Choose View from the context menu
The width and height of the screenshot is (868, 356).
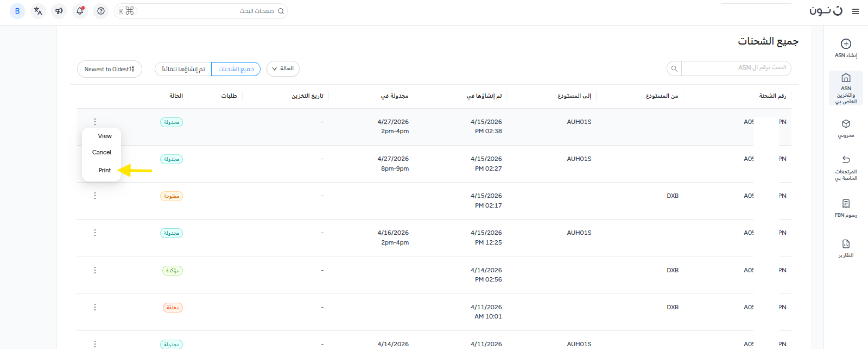[x=105, y=136]
